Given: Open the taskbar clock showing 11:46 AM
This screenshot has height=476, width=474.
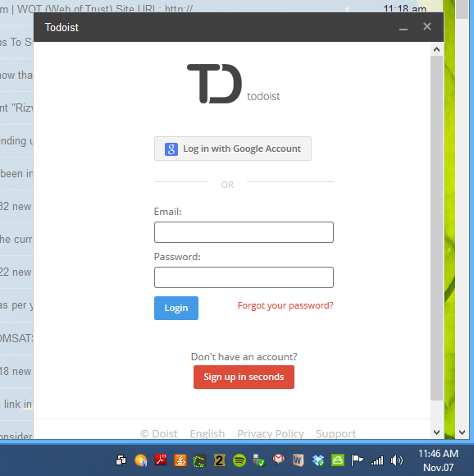Looking at the screenshot, I should click(438, 460).
